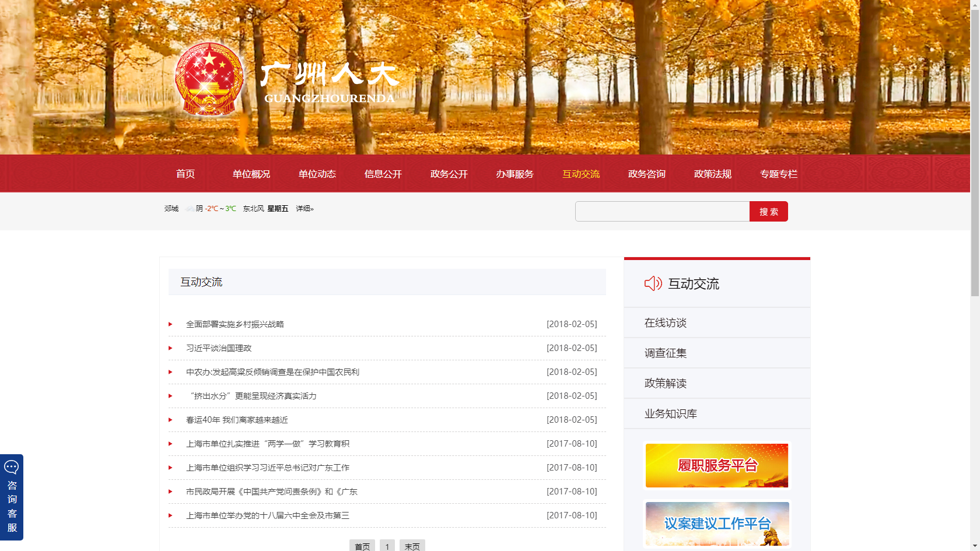This screenshot has height=551, width=980.
Task: Click the sidebar 互动交流 heading text
Action: (694, 284)
